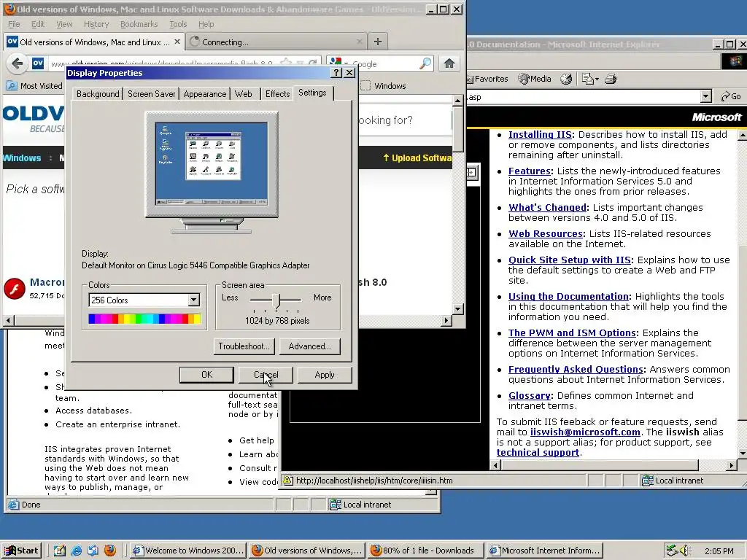Click the Firefox search magnifier icon
The image size is (747, 560).
click(x=425, y=63)
